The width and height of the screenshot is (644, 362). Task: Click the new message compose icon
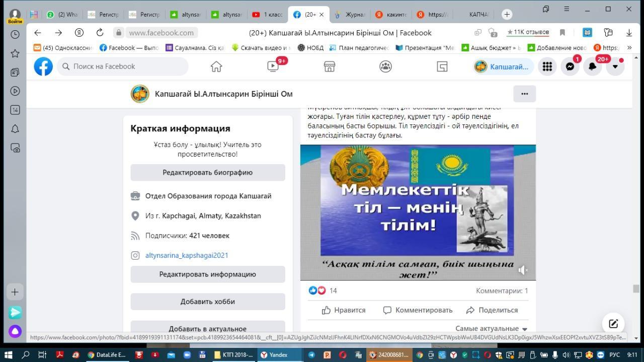coord(613,324)
